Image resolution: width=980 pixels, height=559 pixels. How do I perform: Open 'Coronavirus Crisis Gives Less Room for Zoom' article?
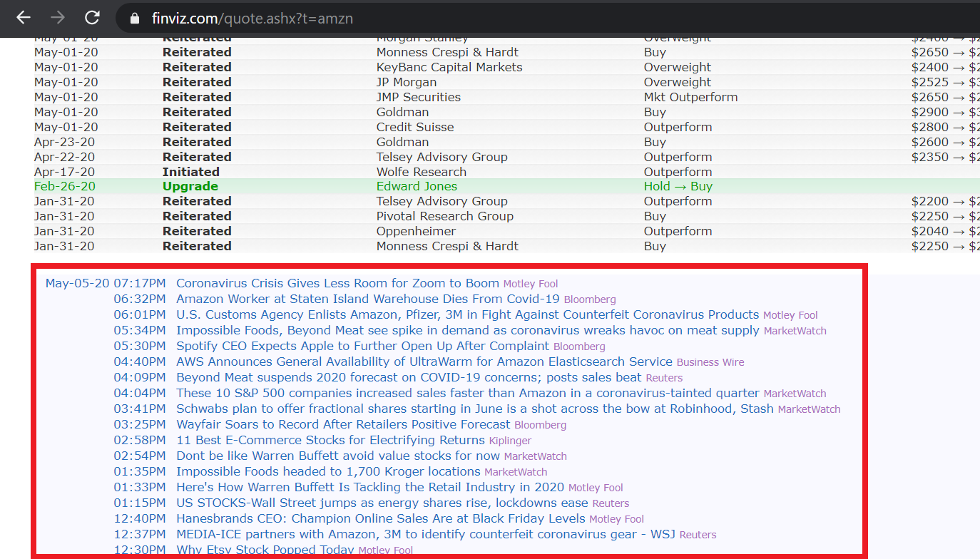coord(337,284)
